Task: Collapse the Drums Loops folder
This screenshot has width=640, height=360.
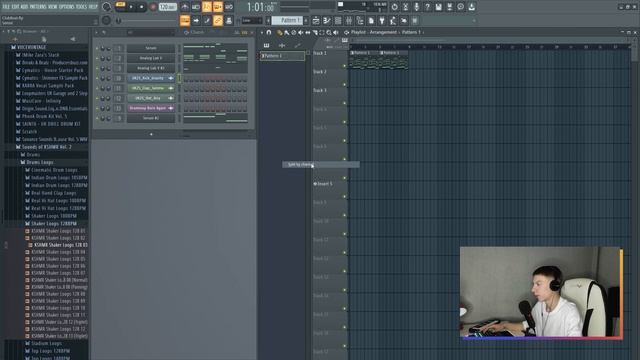Action: click(40, 162)
